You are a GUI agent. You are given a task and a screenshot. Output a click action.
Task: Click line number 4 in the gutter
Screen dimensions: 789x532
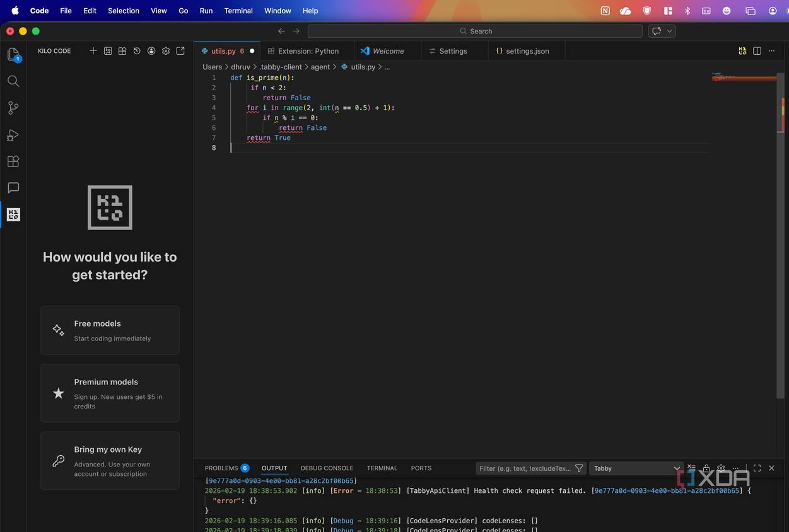click(214, 108)
